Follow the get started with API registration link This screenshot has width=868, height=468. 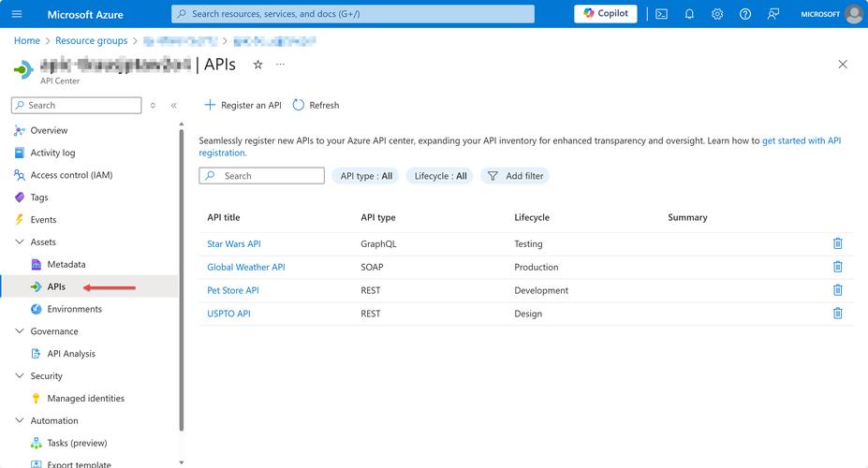[801, 140]
